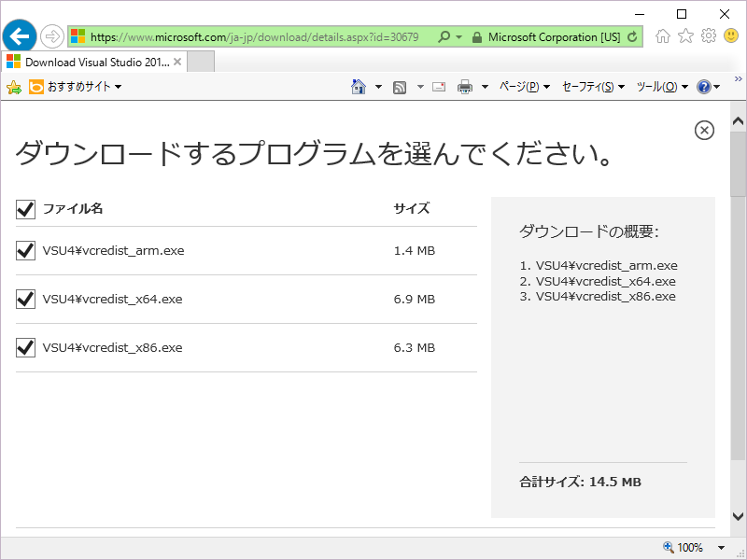Click the 1.4 MB size value
The image size is (747, 560).
[x=415, y=250]
